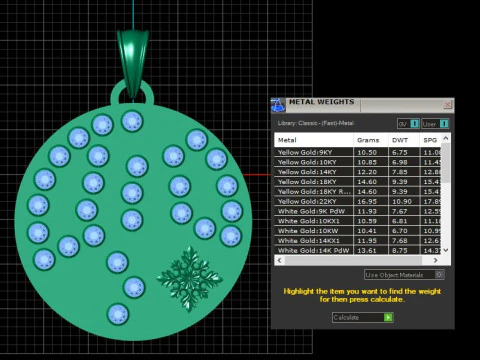
Task: Click the 10.90 DWT value
Action: [x=402, y=201]
